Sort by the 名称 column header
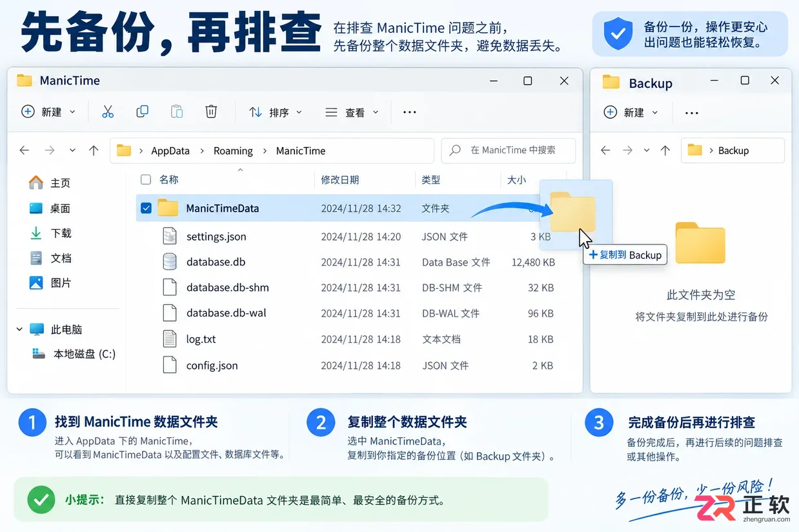799x532 pixels. pos(169,180)
